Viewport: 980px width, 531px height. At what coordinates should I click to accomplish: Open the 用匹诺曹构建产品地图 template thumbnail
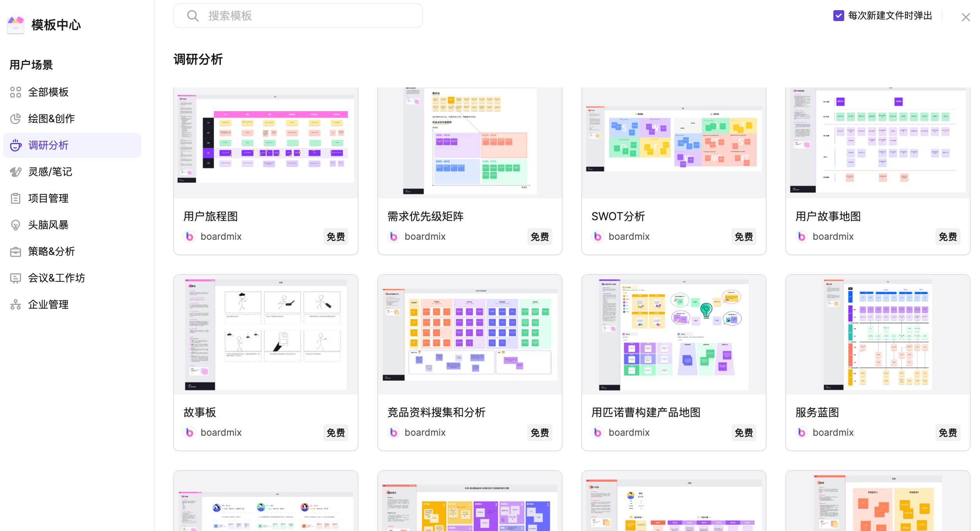(x=674, y=334)
